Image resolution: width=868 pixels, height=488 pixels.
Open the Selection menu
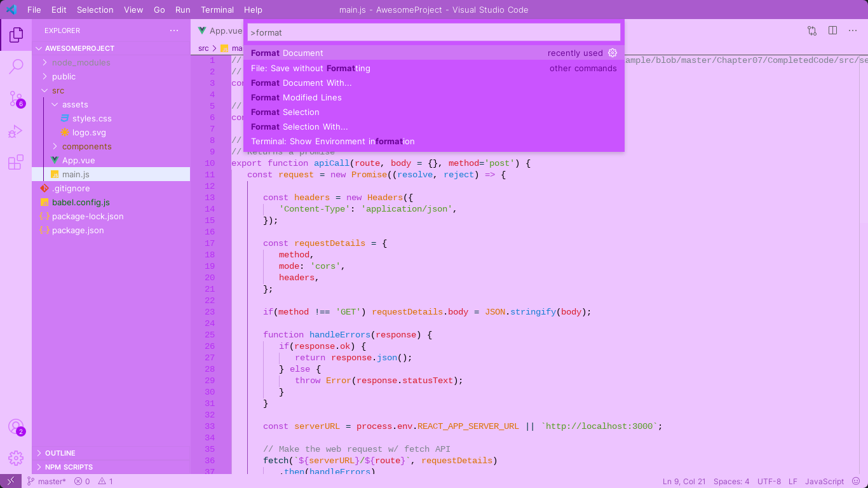[95, 10]
